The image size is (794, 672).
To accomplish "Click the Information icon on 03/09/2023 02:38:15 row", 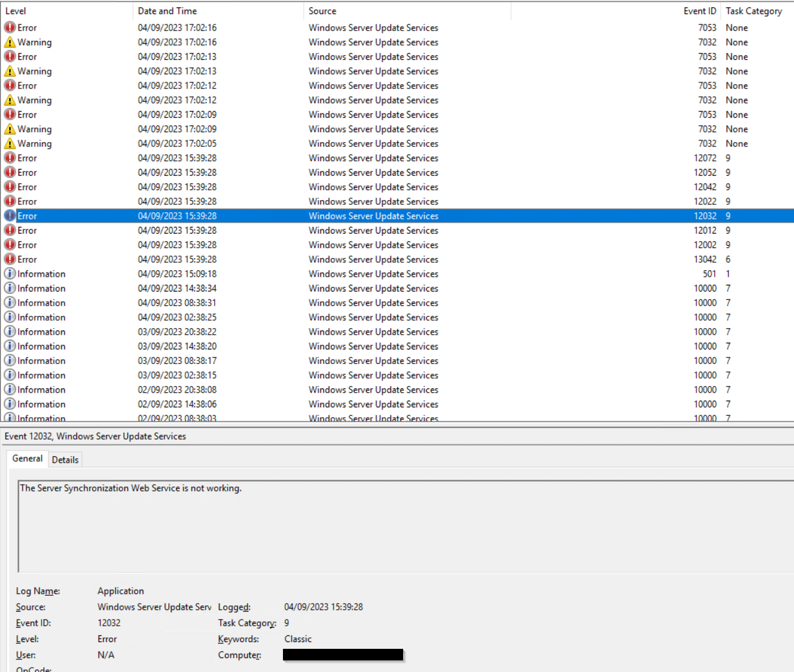I will click(x=10, y=375).
